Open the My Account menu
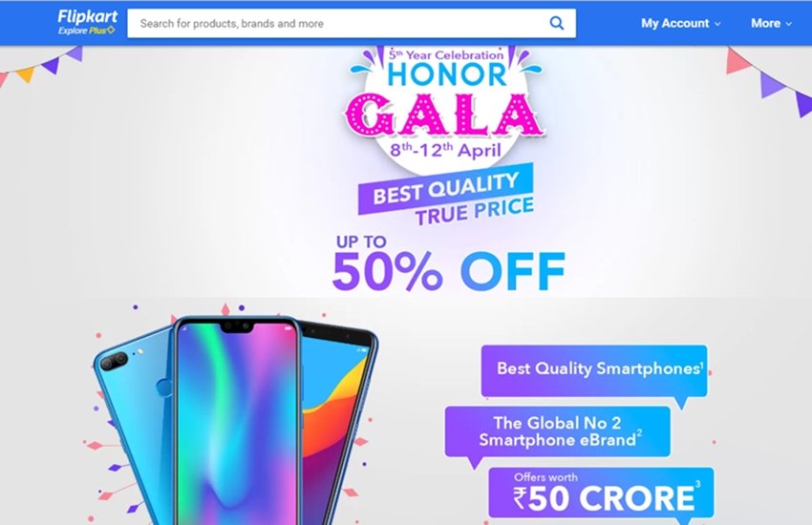 pos(680,23)
